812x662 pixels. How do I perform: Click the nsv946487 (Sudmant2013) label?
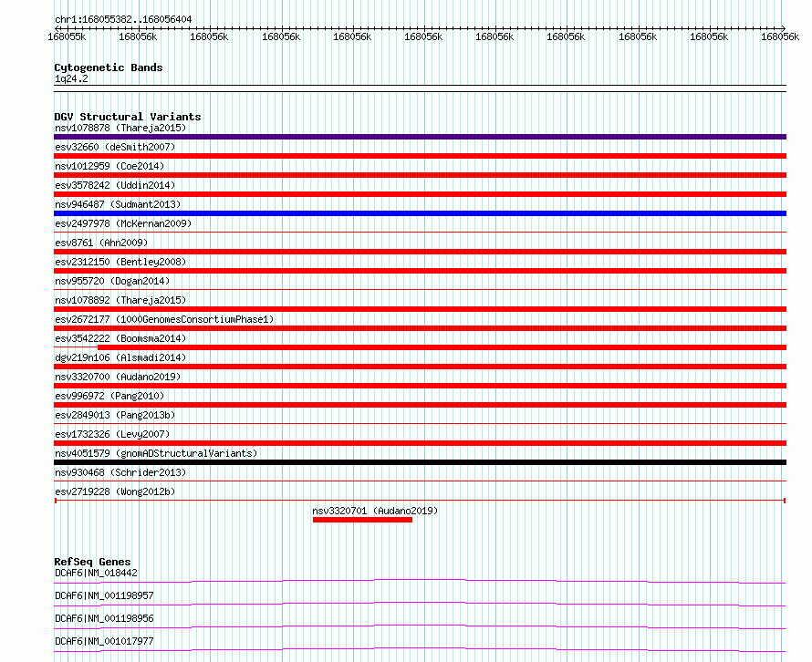118,204
